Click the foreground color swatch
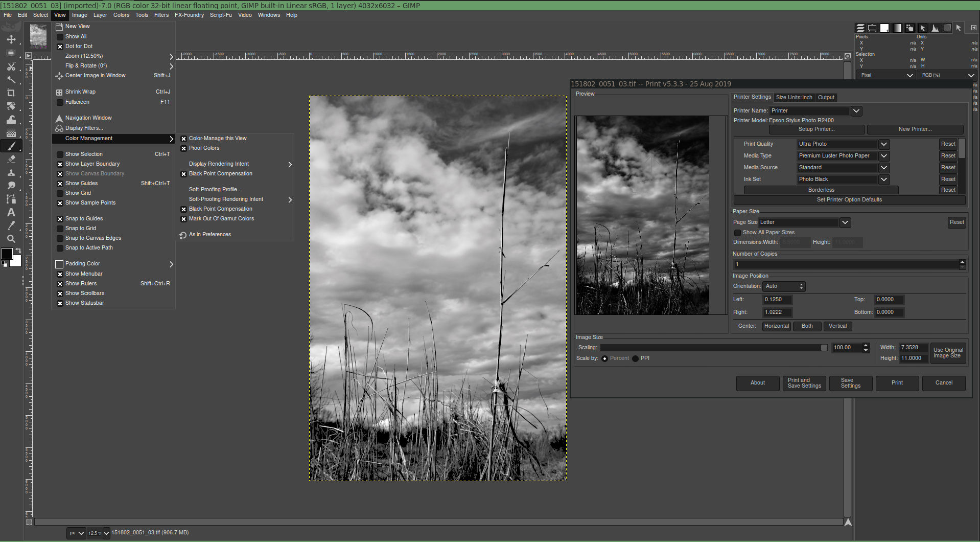The width and height of the screenshot is (980, 542). pos(7,254)
